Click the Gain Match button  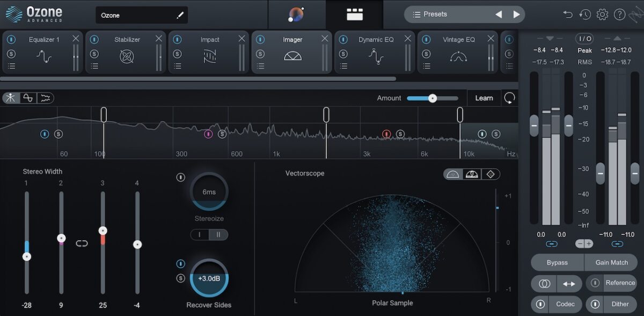[x=611, y=263]
